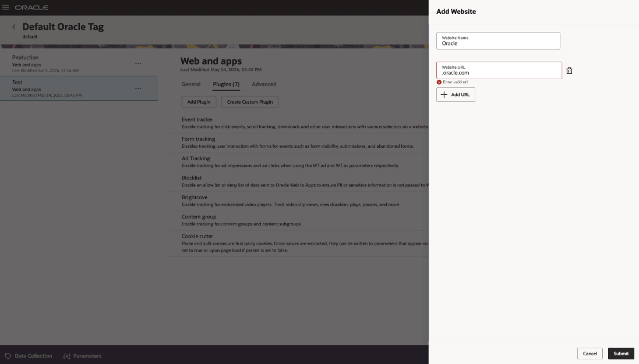Cancel the Add Website panel
The image size is (639, 364).
(x=589, y=354)
